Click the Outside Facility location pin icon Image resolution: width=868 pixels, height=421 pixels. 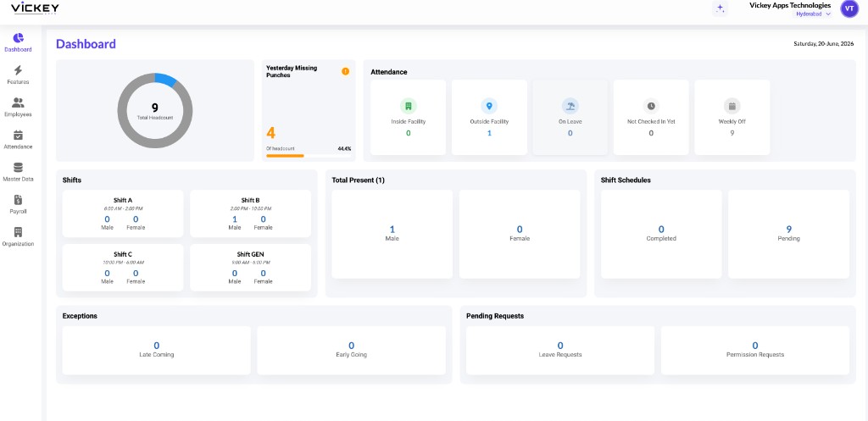click(489, 106)
